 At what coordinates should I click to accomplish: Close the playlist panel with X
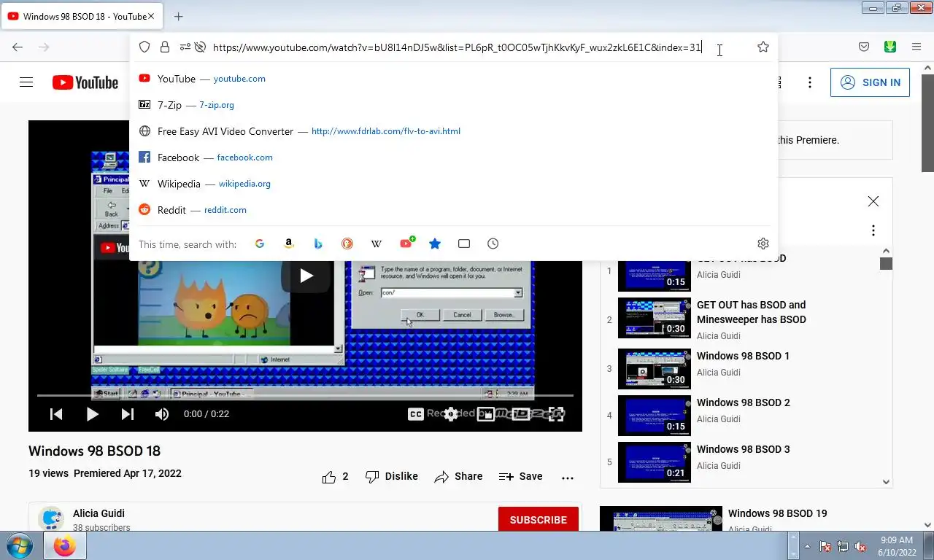pyautogui.click(x=873, y=201)
